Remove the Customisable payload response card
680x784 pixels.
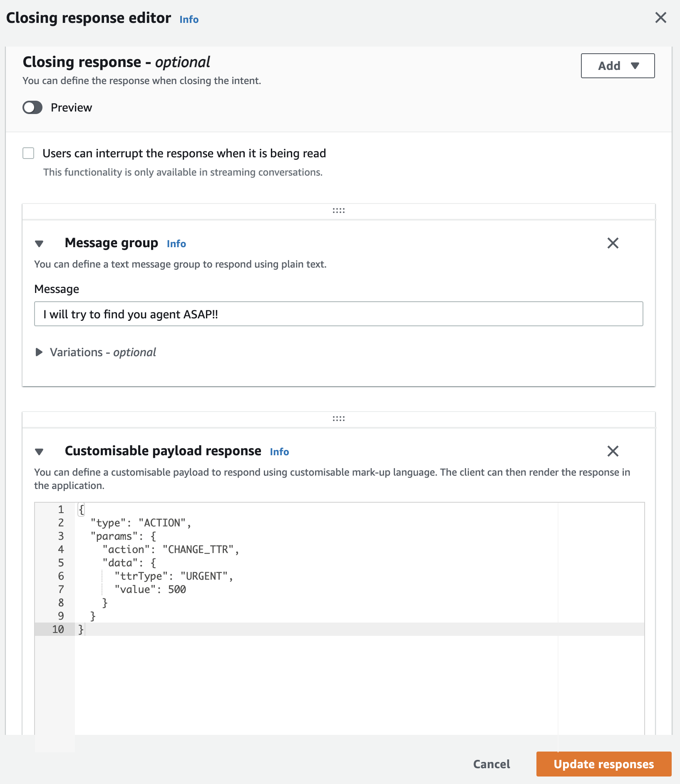[x=613, y=451]
